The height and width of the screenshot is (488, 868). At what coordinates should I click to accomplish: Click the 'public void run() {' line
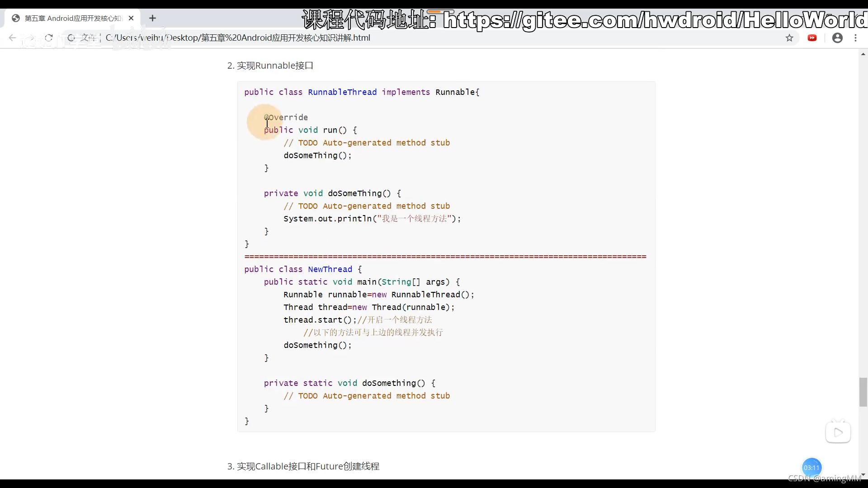311,130
